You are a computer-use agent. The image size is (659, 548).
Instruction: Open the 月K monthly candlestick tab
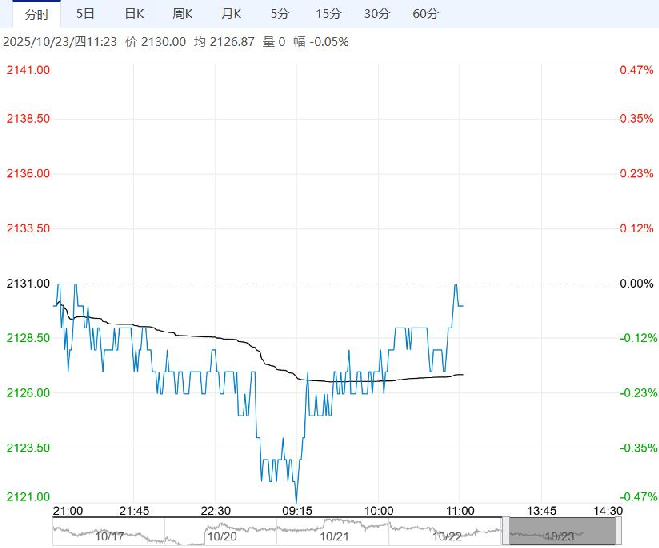point(230,13)
